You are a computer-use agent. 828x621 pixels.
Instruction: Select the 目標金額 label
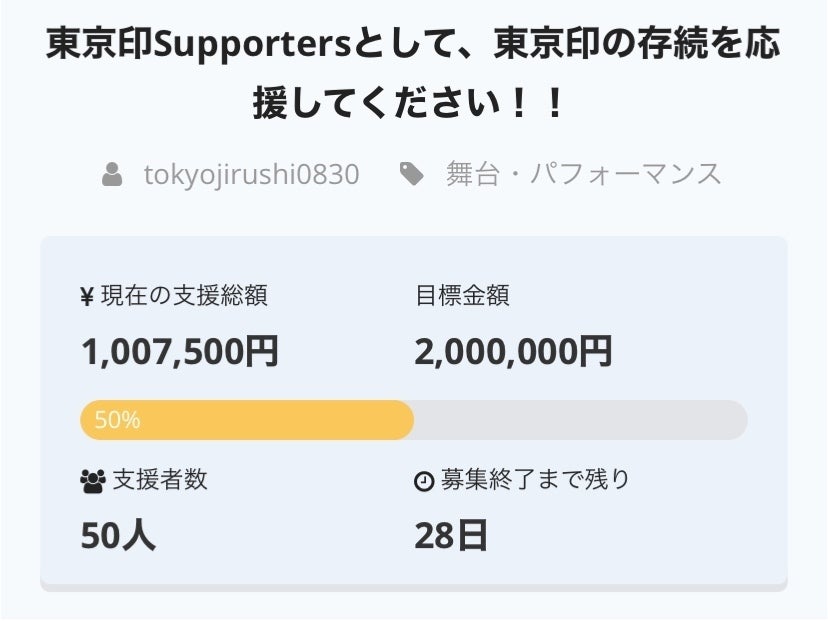point(462,296)
